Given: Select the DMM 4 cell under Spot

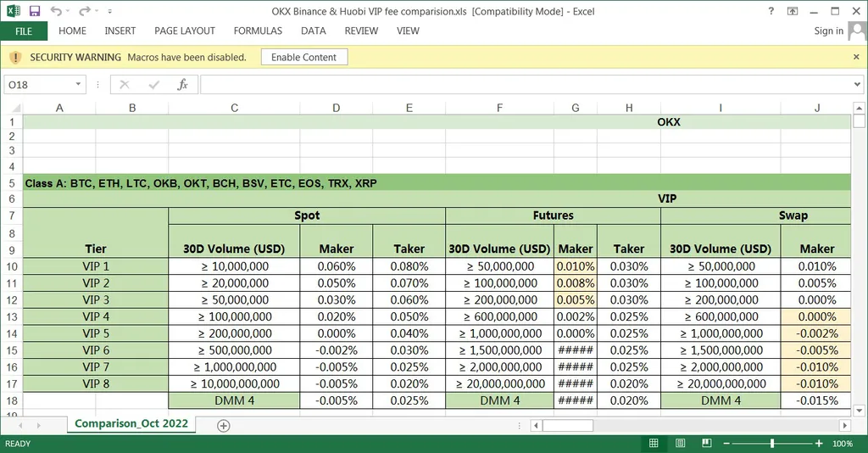Looking at the screenshot, I should (234, 400).
